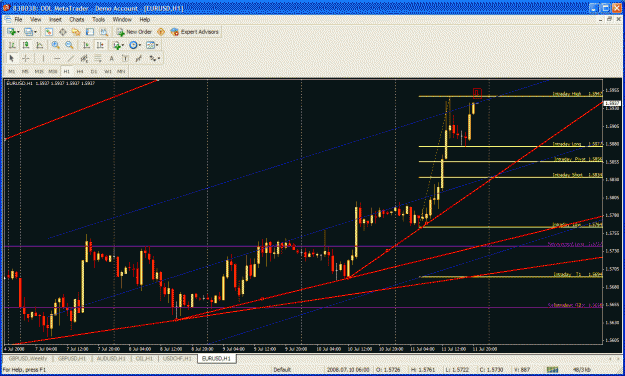Select the arrow cursor tool

[12, 58]
